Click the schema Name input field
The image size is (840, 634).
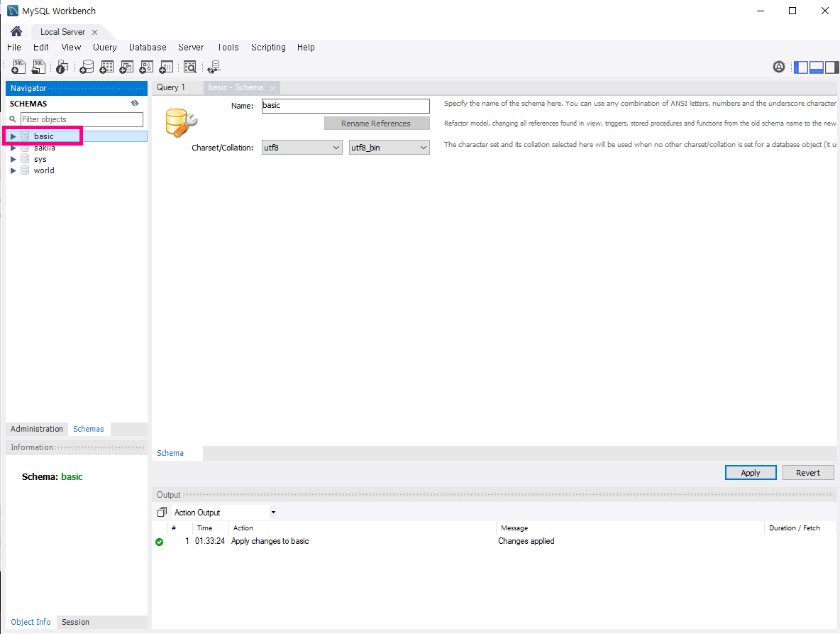pyautogui.click(x=346, y=106)
